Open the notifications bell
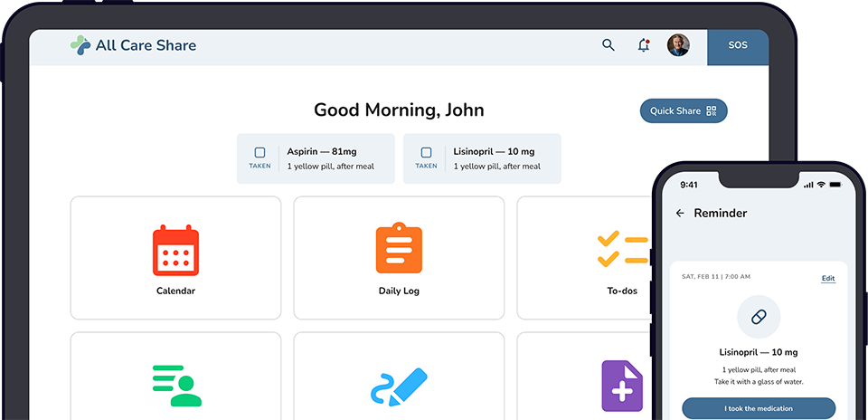This screenshot has width=868, height=420. [643, 45]
